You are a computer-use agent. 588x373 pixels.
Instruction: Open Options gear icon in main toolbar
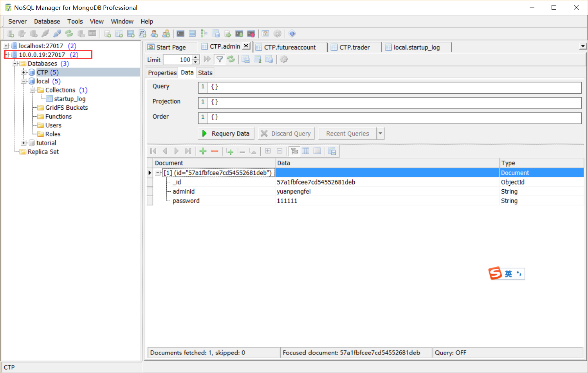(277, 34)
